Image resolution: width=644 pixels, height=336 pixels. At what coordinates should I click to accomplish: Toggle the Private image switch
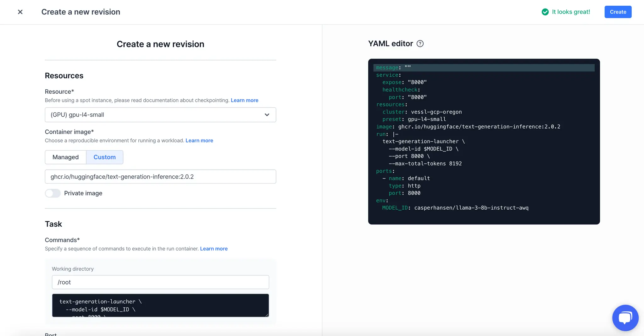tap(53, 193)
